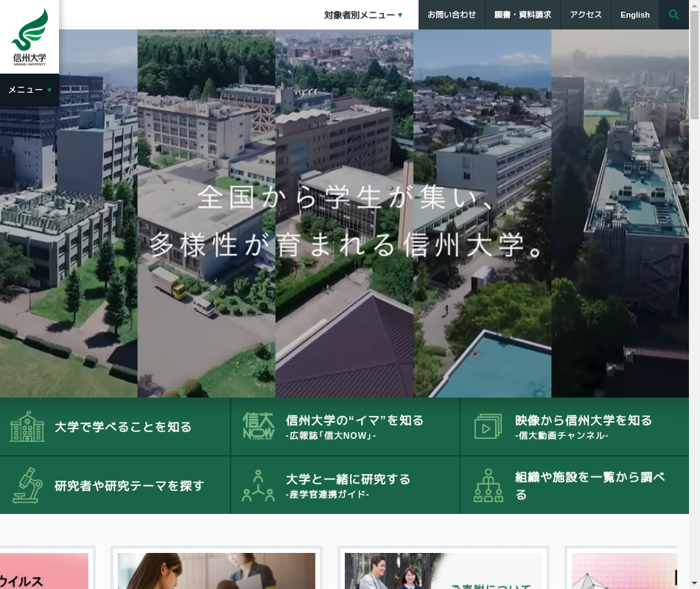Image resolution: width=700 pixels, height=589 pixels.
Task: Open 大学で学べることを知る link
Action: (x=123, y=427)
